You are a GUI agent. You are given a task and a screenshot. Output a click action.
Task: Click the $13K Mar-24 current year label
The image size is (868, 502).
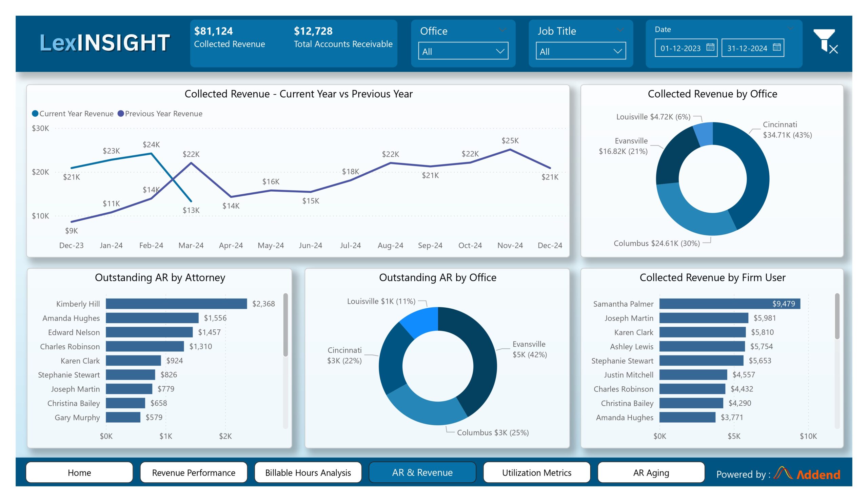pyautogui.click(x=191, y=210)
